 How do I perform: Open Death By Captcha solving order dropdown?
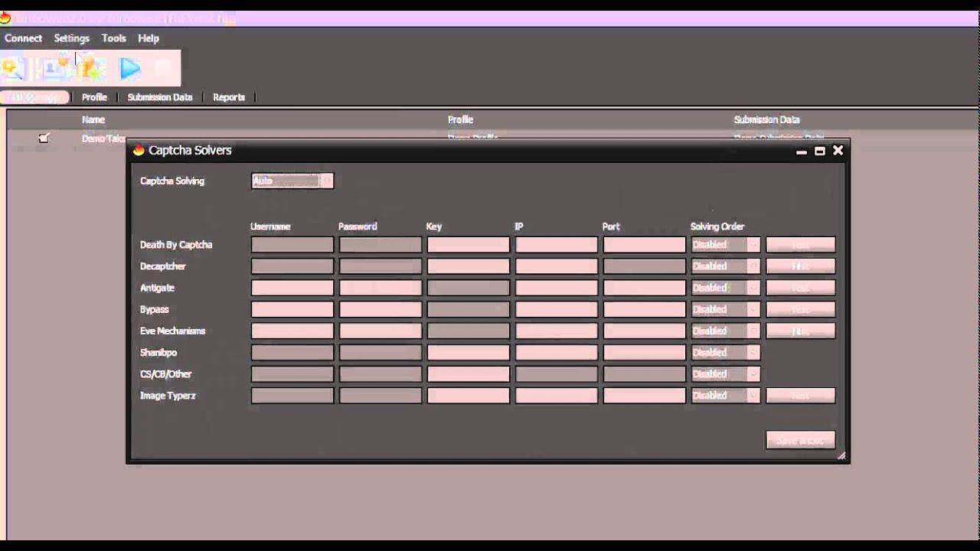click(x=726, y=245)
